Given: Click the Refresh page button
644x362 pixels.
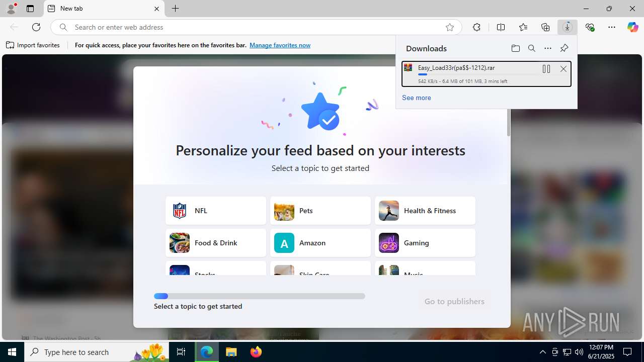Looking at the screenshot, I should coord(36,27).
